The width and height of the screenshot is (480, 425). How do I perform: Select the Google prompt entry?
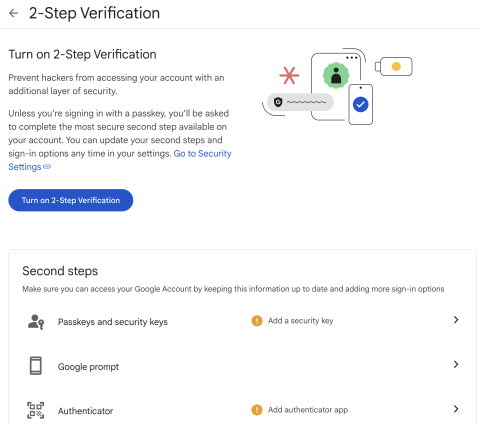point(242,366)
